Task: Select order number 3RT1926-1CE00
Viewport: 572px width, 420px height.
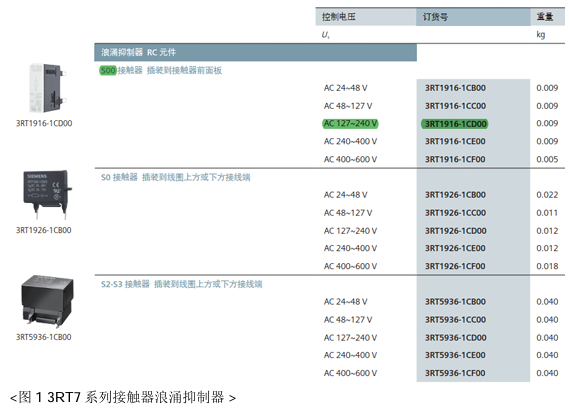Action: click(455, 248)
